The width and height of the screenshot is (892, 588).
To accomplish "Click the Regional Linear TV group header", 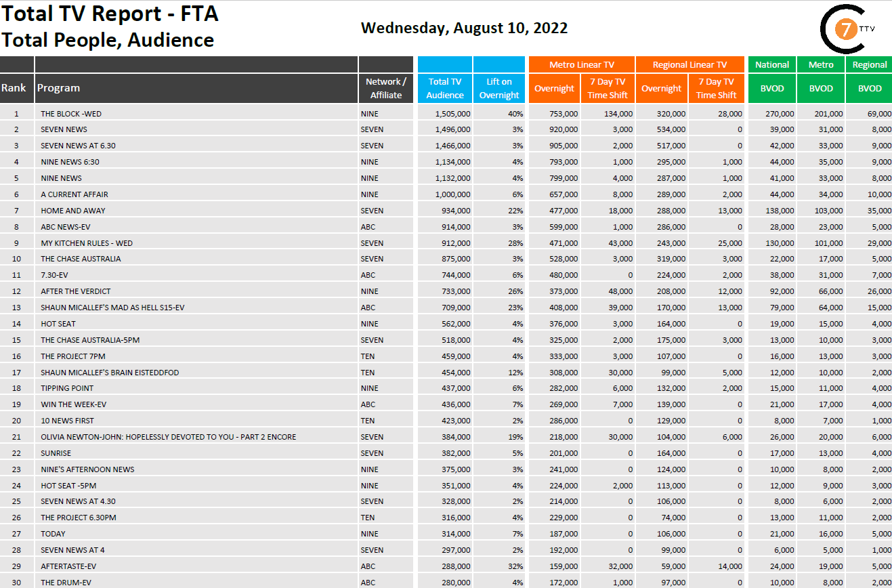I will (689, 64).
